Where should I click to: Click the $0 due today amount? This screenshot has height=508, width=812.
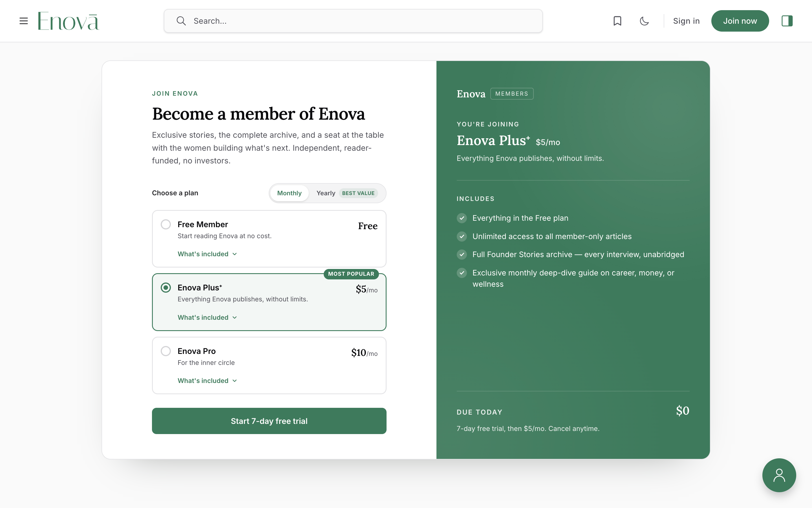point(683,411)
